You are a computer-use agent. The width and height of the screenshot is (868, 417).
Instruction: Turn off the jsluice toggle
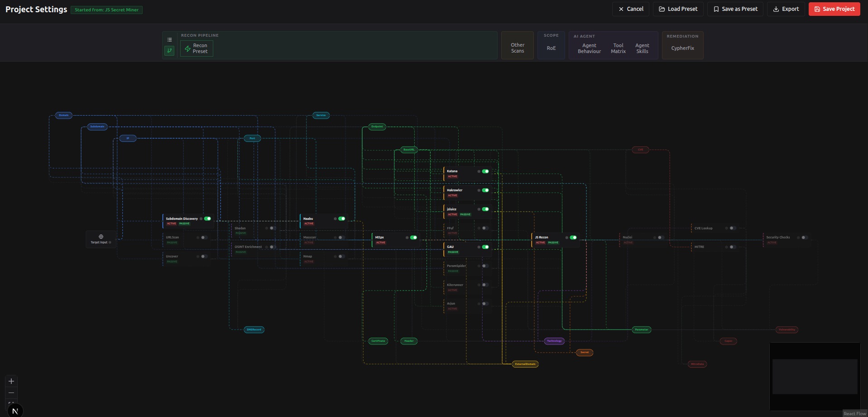(485, 209)
